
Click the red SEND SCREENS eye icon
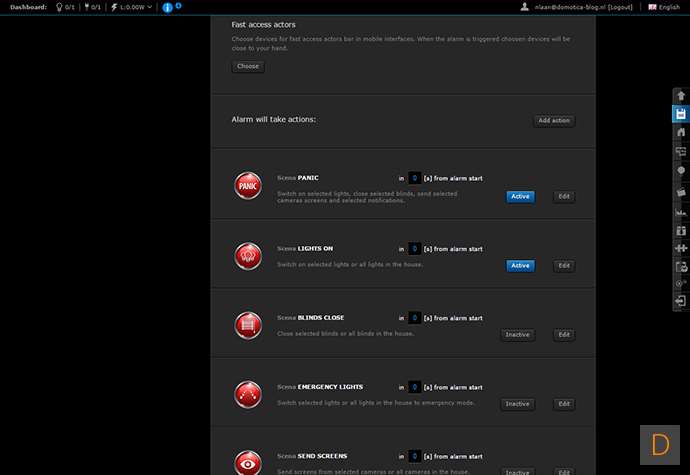pyautogui.click(x=248, y=463)
